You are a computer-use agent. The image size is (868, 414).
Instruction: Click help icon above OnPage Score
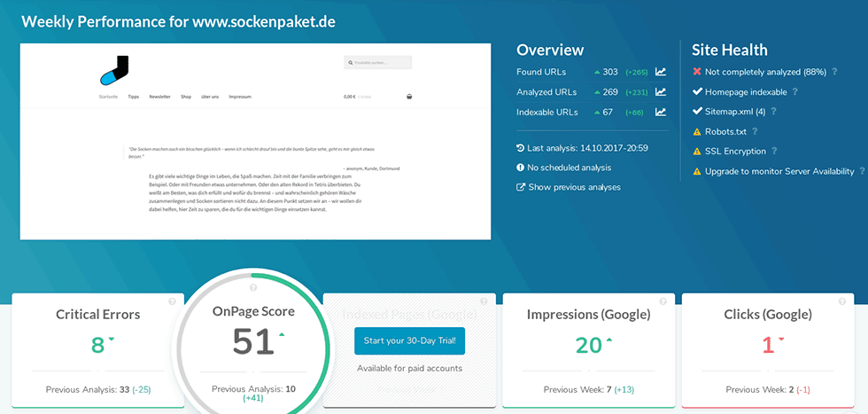pos(253,288)
